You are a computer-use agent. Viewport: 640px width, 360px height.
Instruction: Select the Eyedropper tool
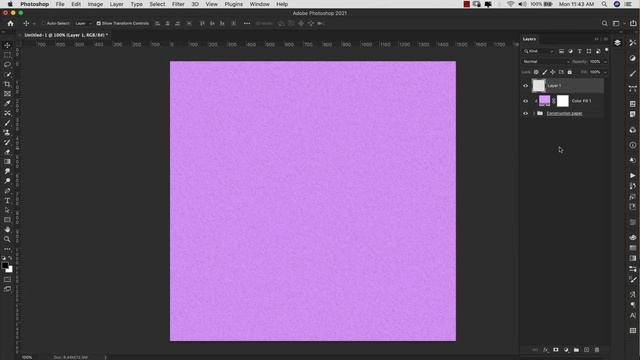click(7, 103)
